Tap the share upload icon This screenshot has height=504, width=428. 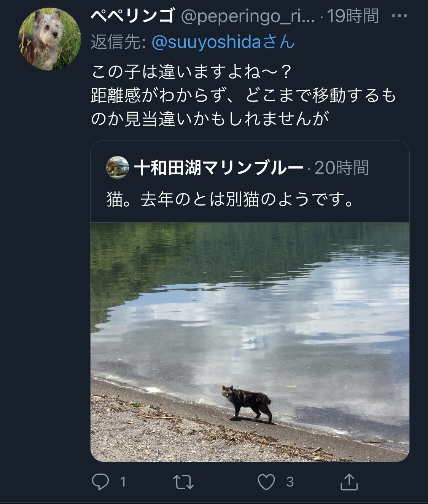pyautogui.click(x=349, y=482)
